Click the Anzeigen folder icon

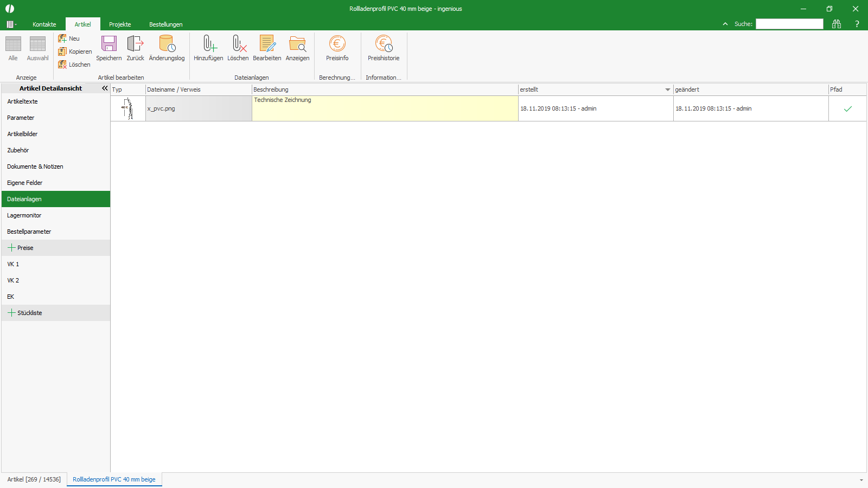tap(297, 48)
